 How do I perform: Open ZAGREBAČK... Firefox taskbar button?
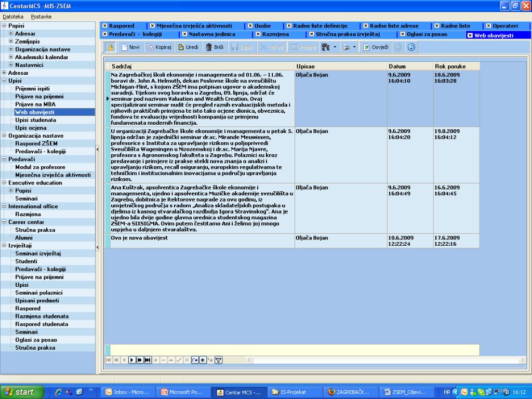tap(351, 392)
